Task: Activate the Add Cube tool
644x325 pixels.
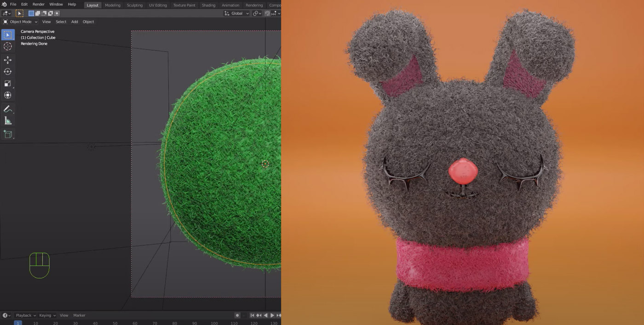Action: 7,134
